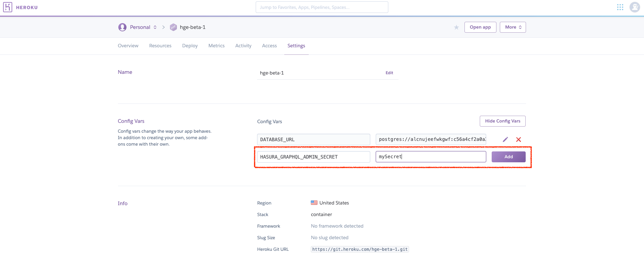Edit DATABASE_URL with the pencil icon
Screen dimensions: 644x262
tap(505, 140)
